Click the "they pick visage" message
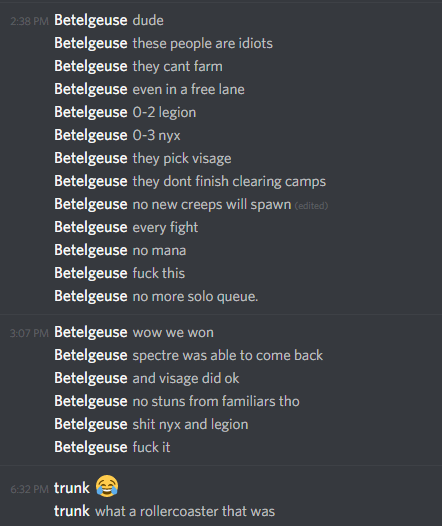 click(x=182, y=158)
